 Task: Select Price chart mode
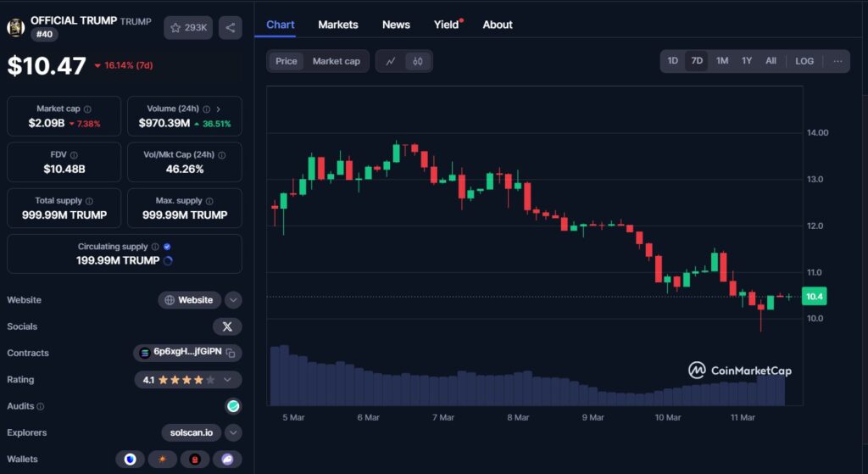[287, 61]
